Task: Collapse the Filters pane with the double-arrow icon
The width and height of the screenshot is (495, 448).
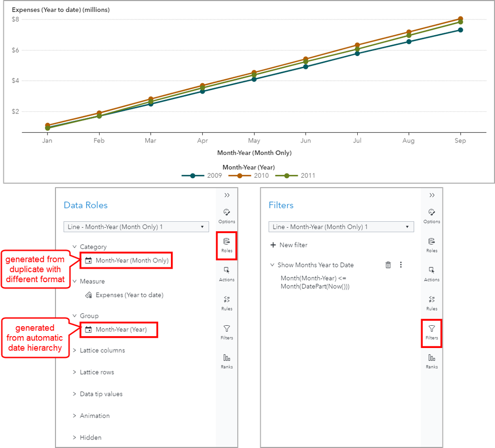Action: (432, 196)
